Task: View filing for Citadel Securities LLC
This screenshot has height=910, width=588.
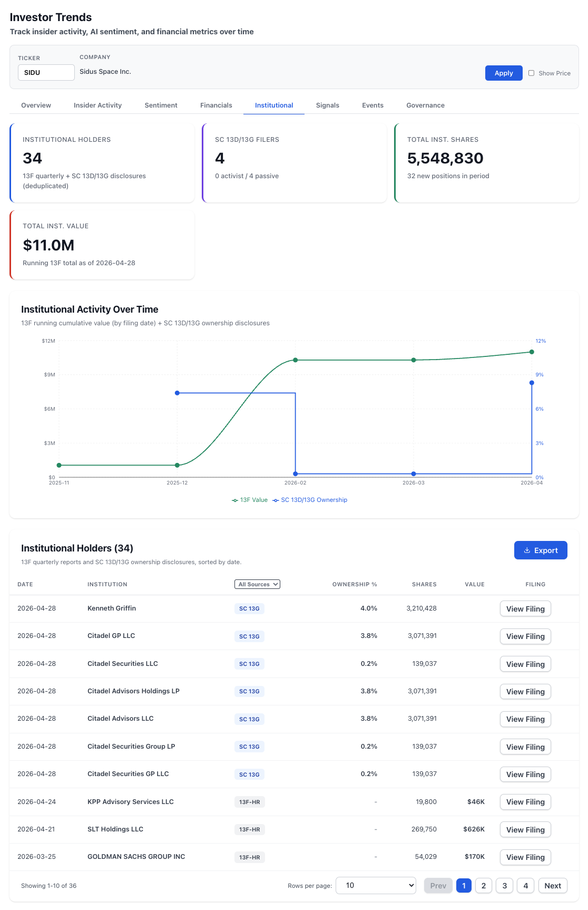Action: coord(525,664)
